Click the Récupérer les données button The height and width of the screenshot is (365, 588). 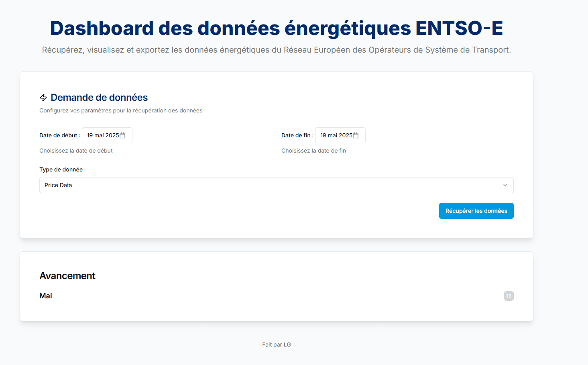point(476,210)
